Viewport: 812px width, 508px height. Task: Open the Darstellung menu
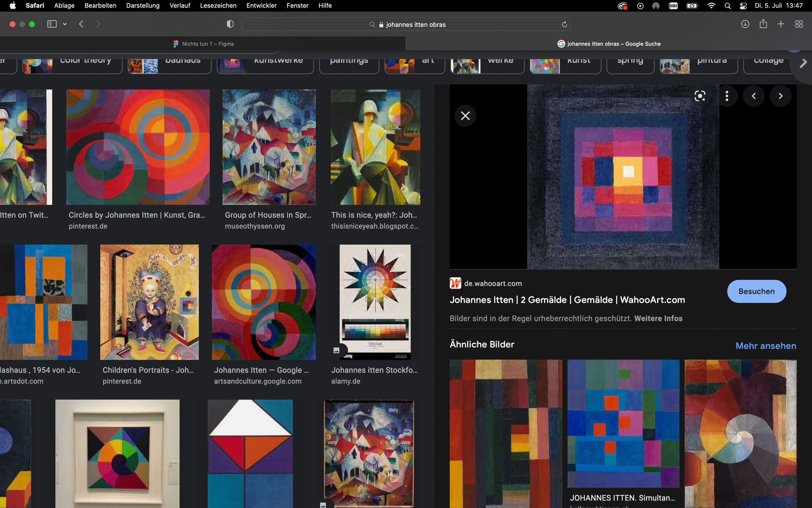pos(143,6)
